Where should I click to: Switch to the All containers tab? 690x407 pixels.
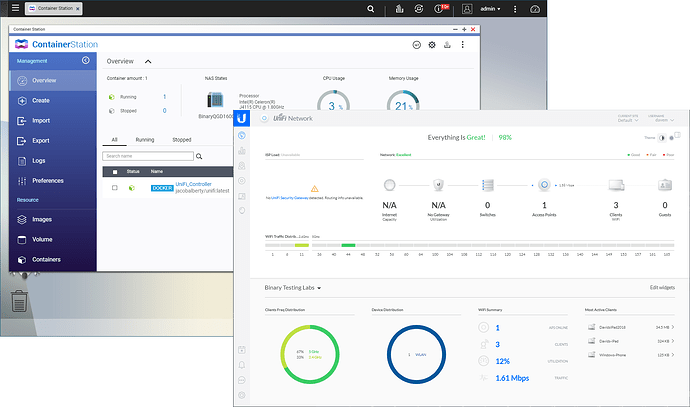(114, 139)
